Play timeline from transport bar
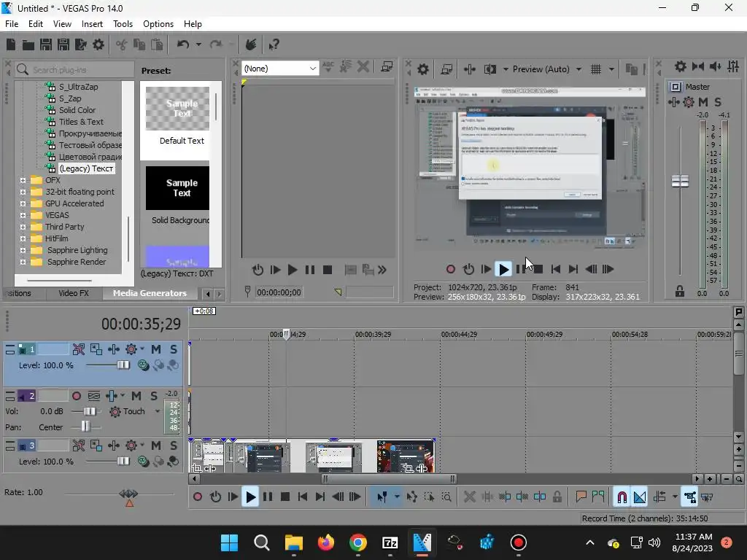 pos(250,497)
